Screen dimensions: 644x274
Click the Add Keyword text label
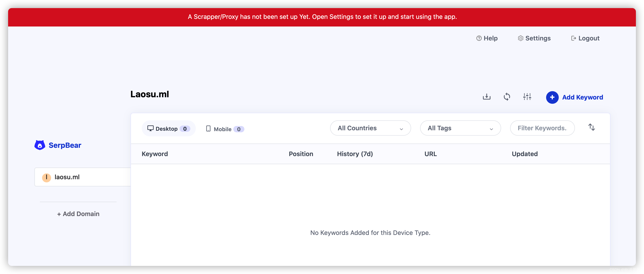[582, 97]
